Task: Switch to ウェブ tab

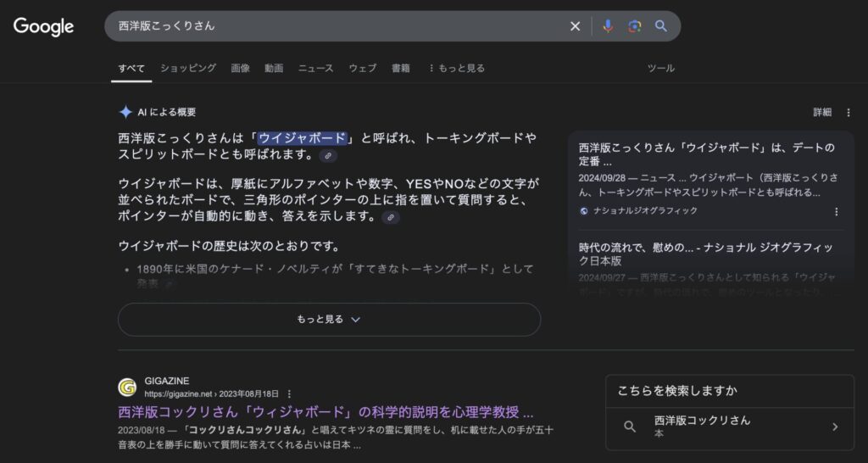Action: (x=363, y=68)
